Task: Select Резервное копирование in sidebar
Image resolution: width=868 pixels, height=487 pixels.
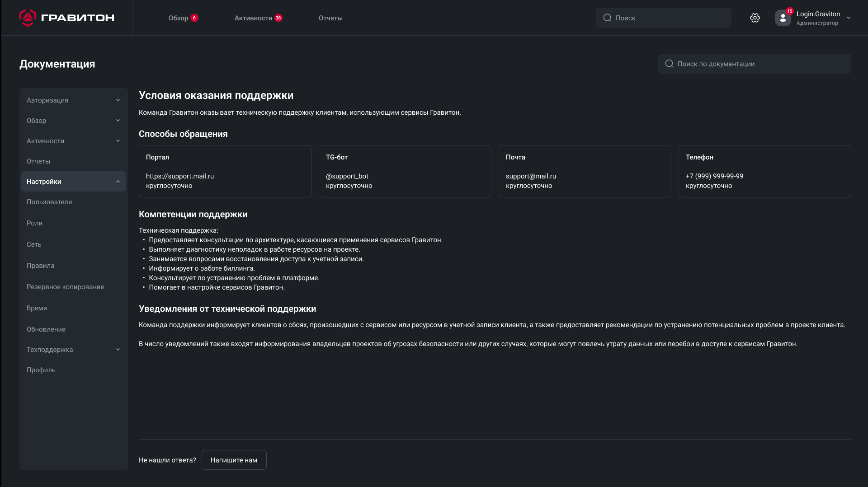Action: coord(65,287)
